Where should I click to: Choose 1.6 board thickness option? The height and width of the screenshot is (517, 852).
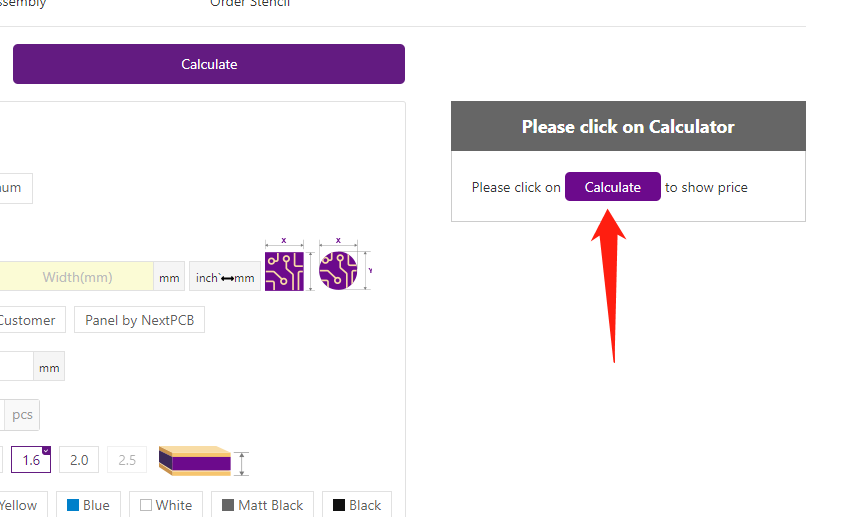(31, 460)
